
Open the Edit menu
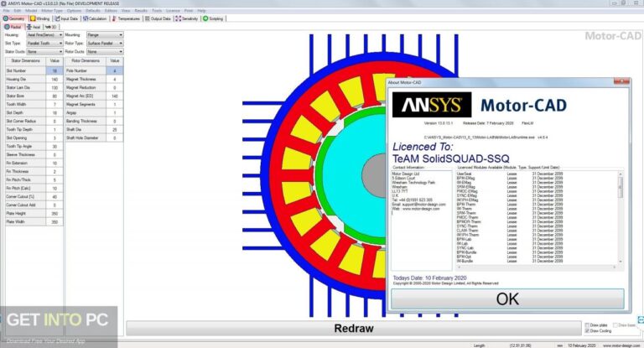(x=18, y=11)
